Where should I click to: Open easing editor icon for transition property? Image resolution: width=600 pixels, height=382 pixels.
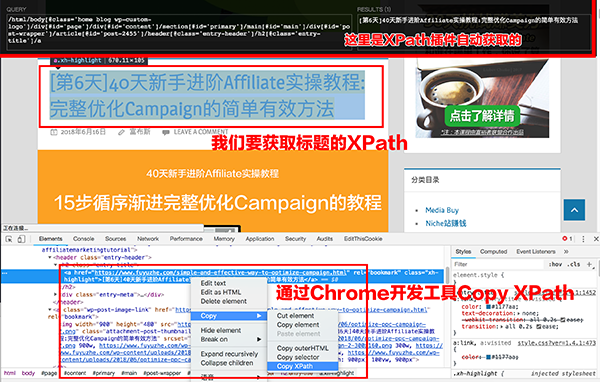(x=538, y=326)
